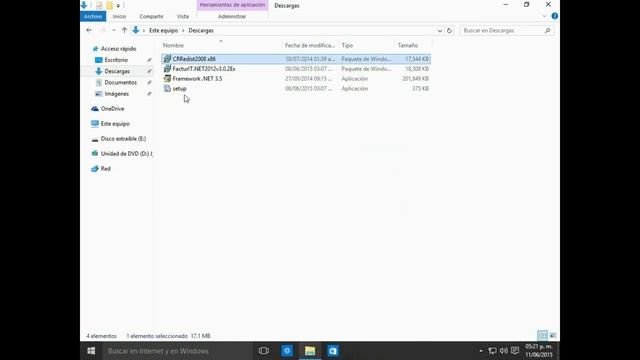Open Task View on taskbar

[x=264, y=351]
